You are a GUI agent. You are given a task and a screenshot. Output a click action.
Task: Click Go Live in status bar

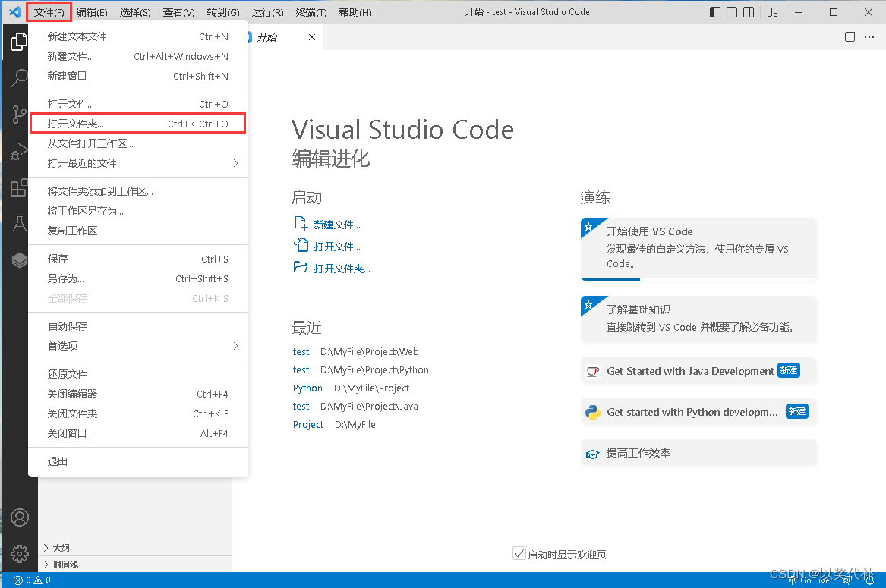pos(810,580)
